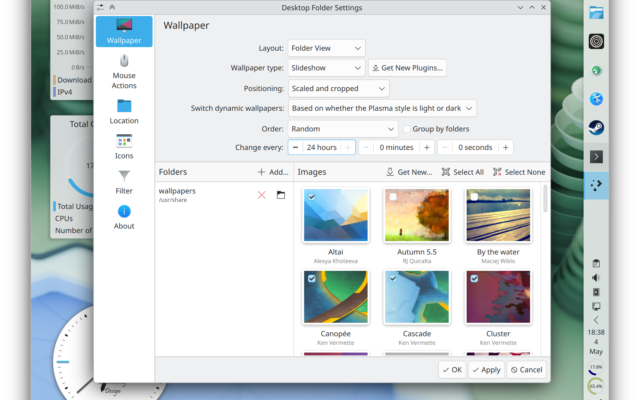
Task: Select the Canopée wallpaper thumbnail
Action: click(x=336, y=297)
